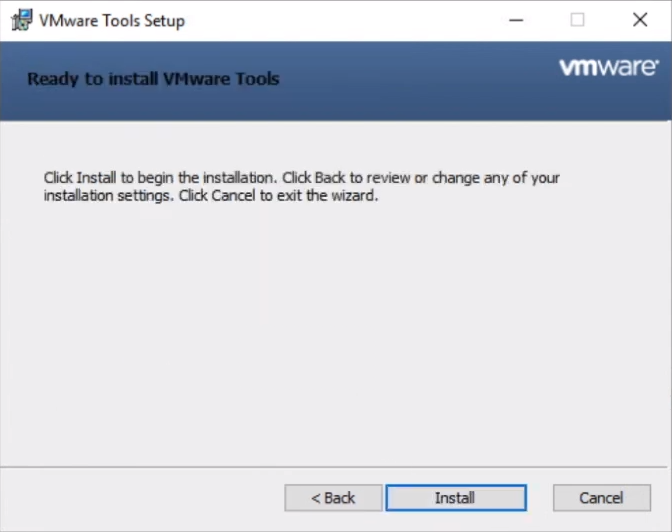Click the blank left margin beside instruction text
Image resolution: width=672 pixels, height=532 pixels.
coord(21,187)
